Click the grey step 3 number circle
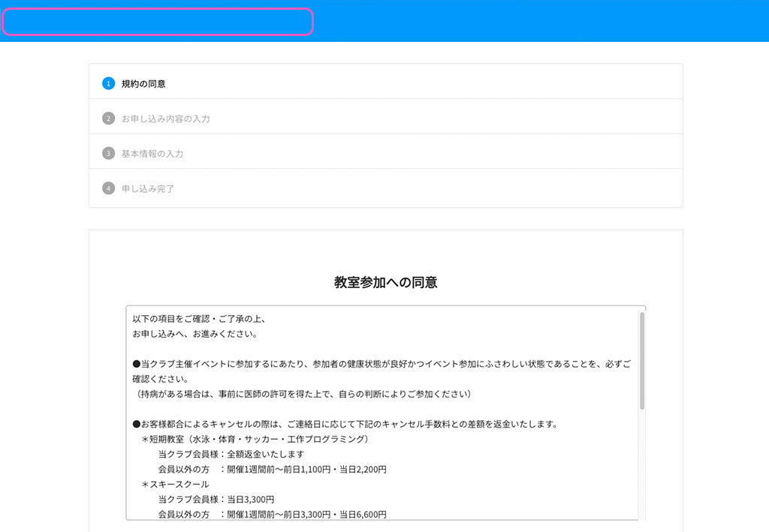The width and height of the screenshot is (769, 532). (108, 153)
